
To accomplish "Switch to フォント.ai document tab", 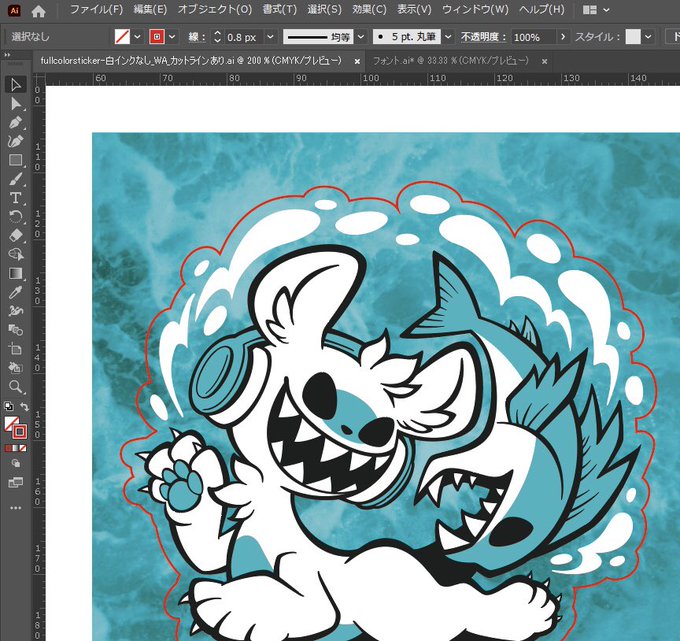I will pyautogui.click(x=450, y=61).
